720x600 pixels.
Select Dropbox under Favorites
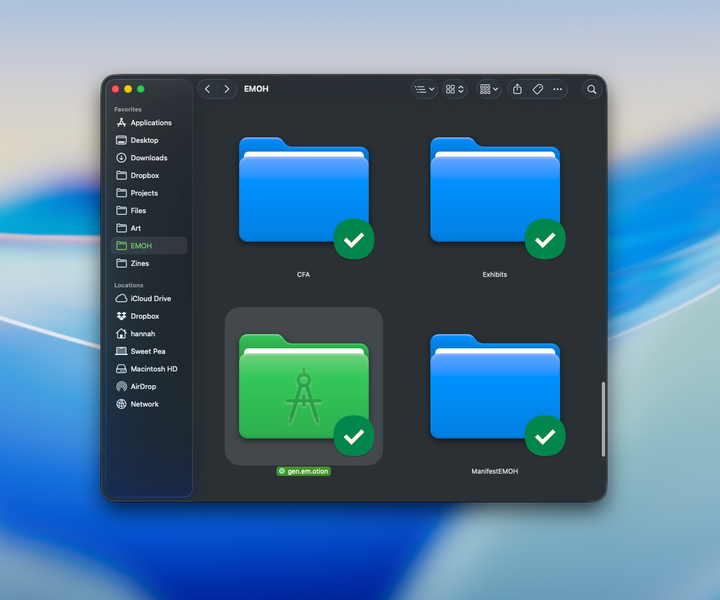149,175
